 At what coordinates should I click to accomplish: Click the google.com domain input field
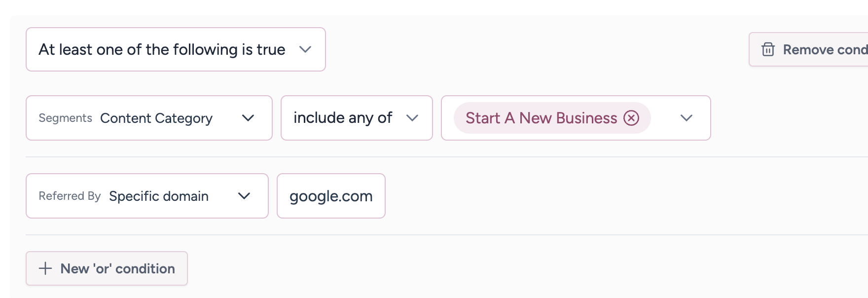(x=331, y=196)
